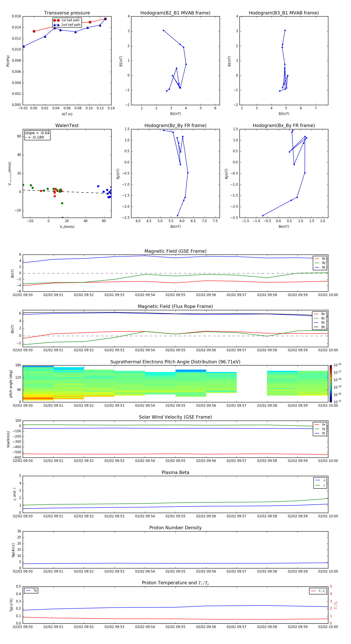Click the 'Hodogram(B2_B1 MVAB frame)' title

[x=175, y=13]
